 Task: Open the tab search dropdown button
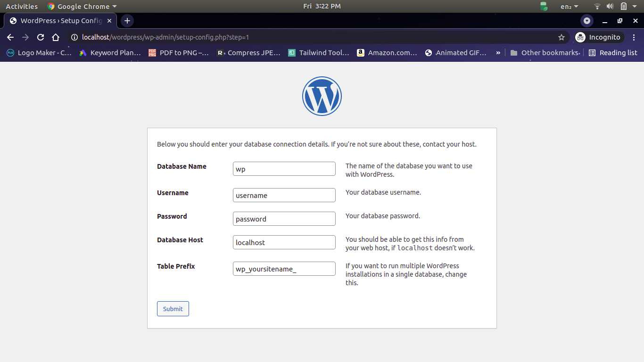coord(587,21)
